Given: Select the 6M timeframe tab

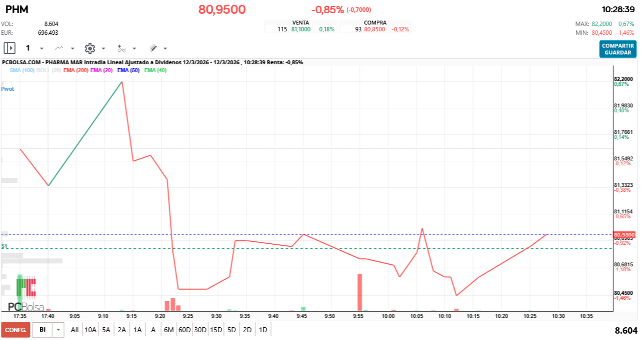Looking at the screenshot, I should point(169,330).
